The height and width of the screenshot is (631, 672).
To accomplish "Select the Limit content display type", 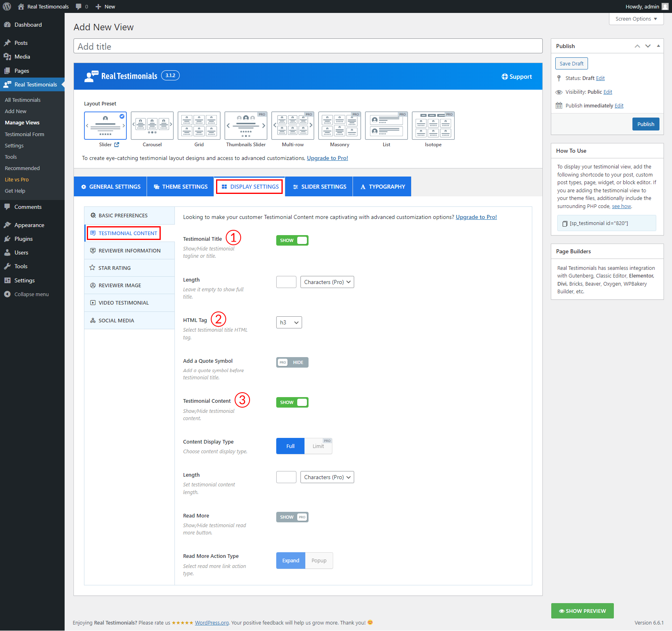I will pyautogui.click(x=318, y=446).
